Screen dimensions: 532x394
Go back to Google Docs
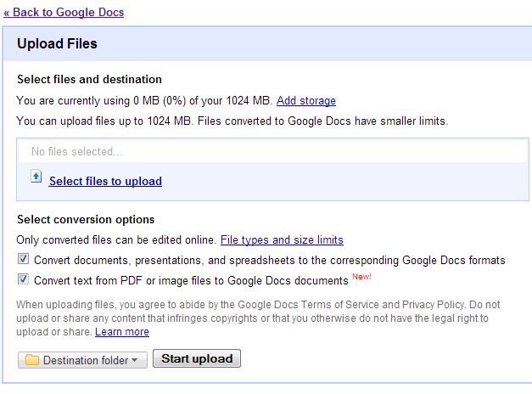click(x=64, y=12)
